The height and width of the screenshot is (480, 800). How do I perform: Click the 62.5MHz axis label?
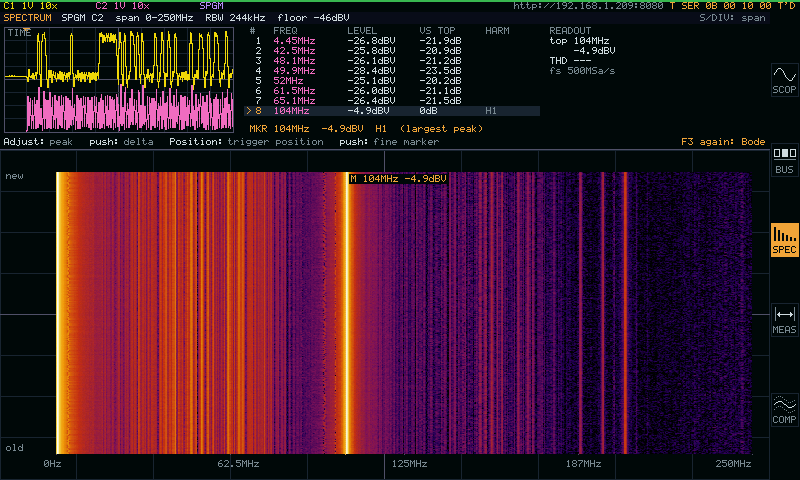[238, 464]
